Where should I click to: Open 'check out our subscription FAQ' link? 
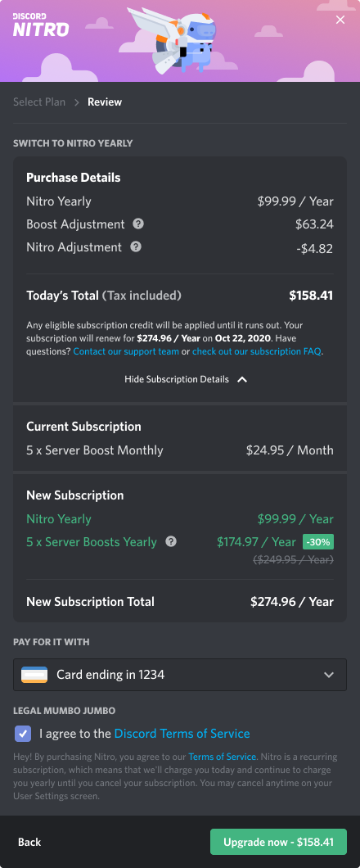coord(257,351)
